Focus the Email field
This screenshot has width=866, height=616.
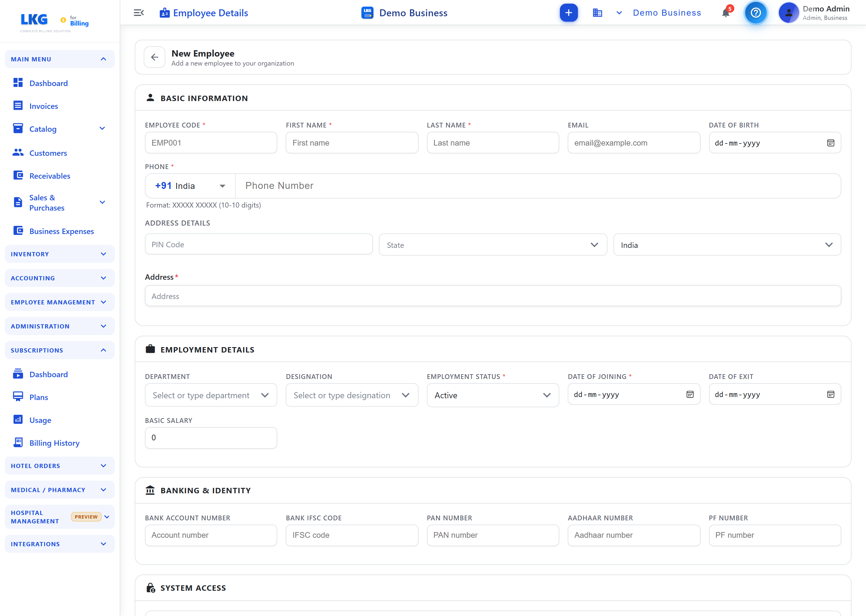tap(634, 143)
